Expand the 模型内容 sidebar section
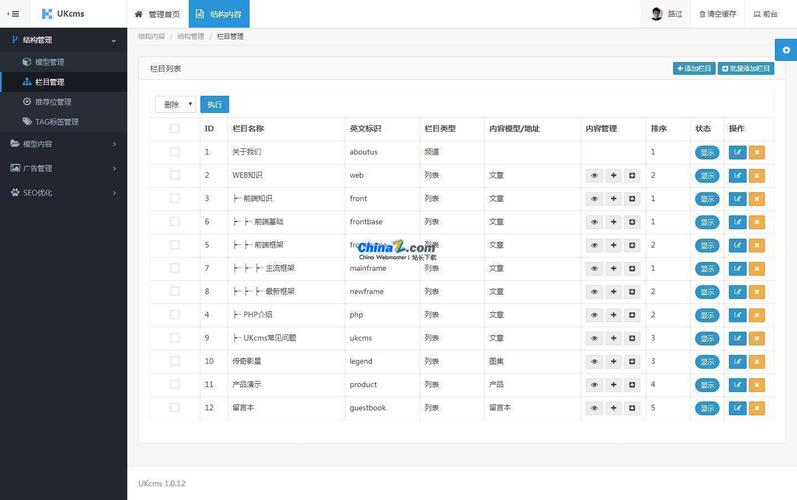 click(x=64, y=144)
